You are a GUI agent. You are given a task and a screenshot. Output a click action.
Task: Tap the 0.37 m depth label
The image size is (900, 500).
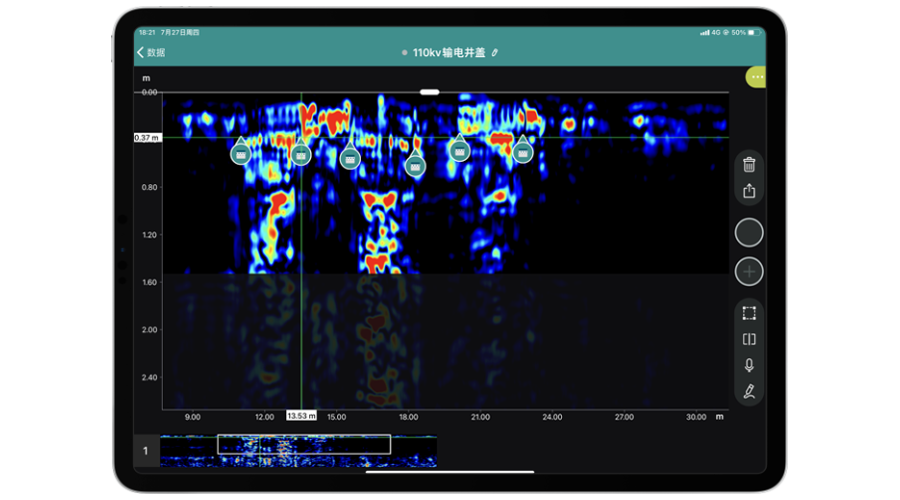(147, 137)
